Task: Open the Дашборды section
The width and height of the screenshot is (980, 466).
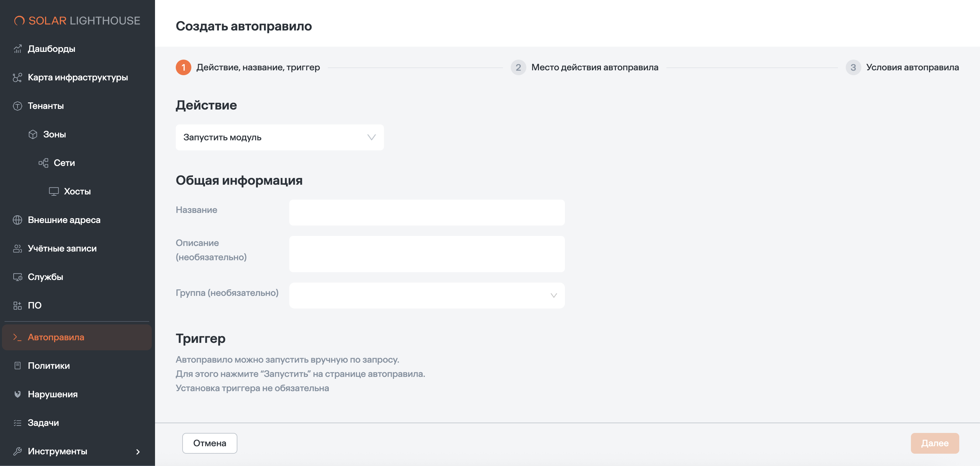Action: (x=51, y=49)
